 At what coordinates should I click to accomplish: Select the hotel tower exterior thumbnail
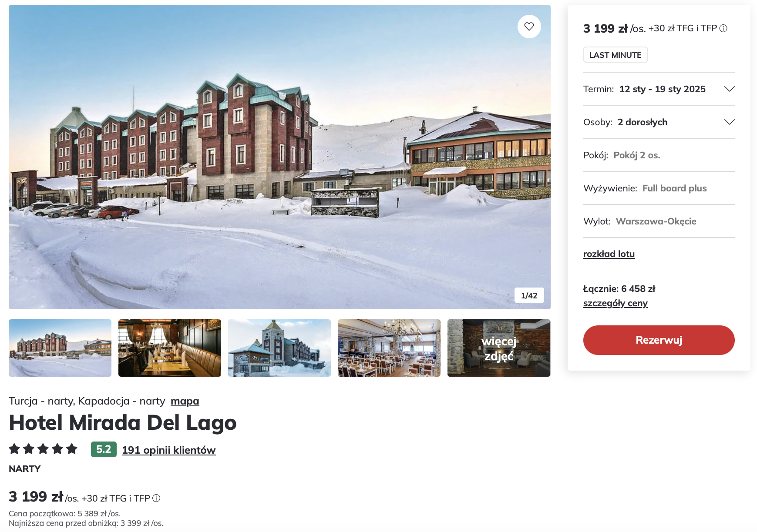279,348
